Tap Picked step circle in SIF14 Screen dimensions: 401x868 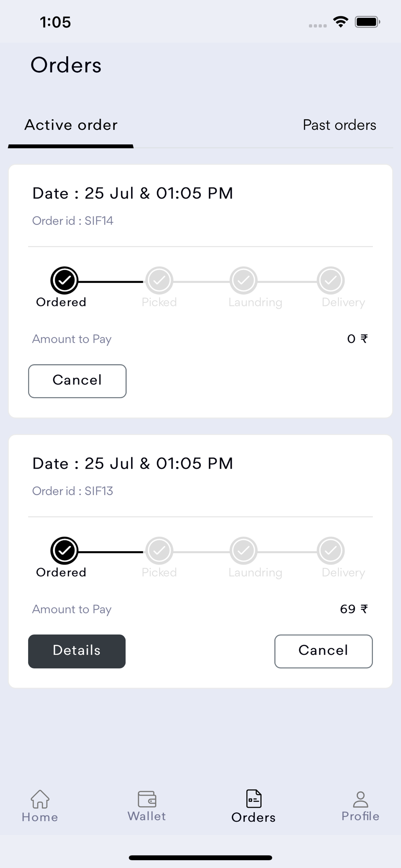pyautogui.click(x=159, y=280)
